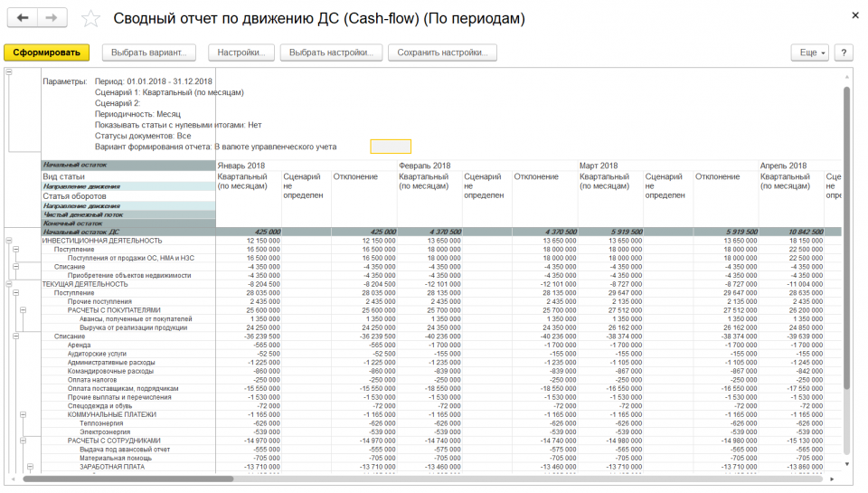Select the Статья оборотов header cell
The height and width of the screenshot is (493, 868).
pos(74,196)
